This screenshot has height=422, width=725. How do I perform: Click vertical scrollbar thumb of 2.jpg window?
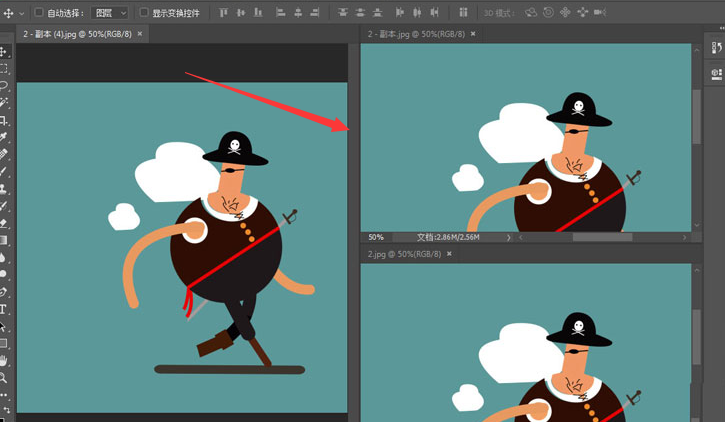[x=696, y=337]
